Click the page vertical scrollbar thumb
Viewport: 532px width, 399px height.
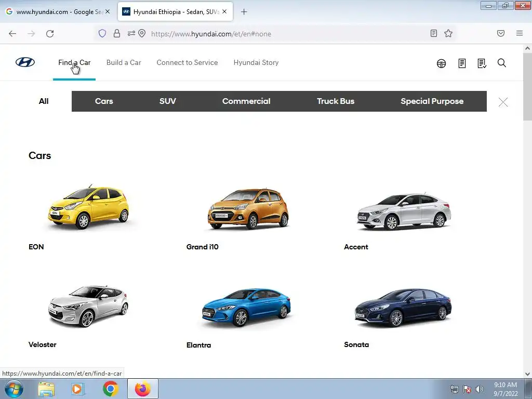[x=527, y=87]
